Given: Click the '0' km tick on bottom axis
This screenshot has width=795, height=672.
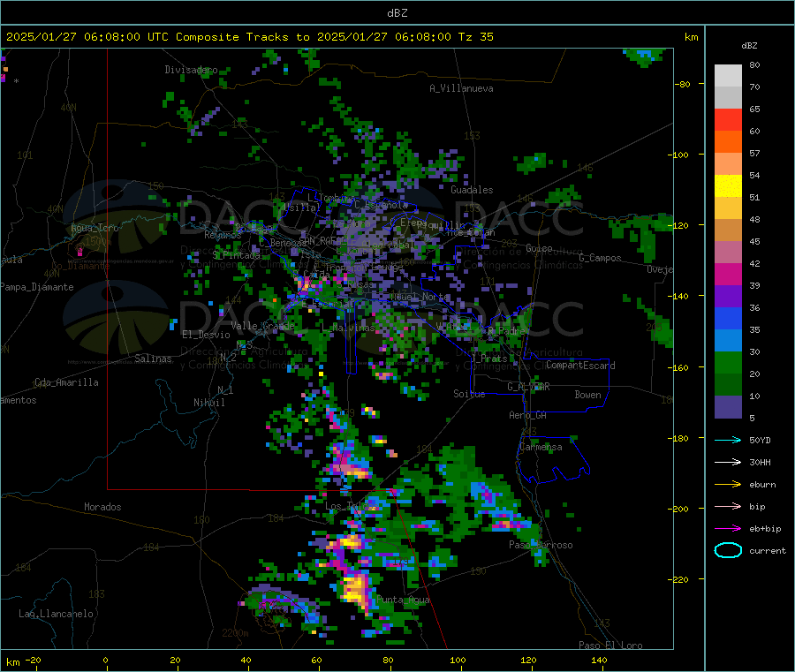Looking at the screenshot, I should click(x=105, y=660).
